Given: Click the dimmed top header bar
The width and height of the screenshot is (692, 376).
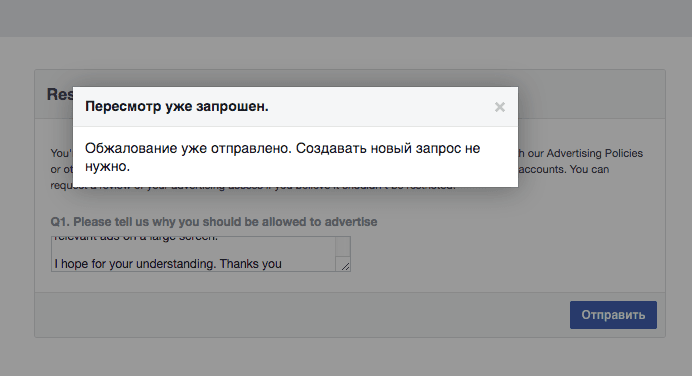Looking at the screenshot, I should 346,18.
